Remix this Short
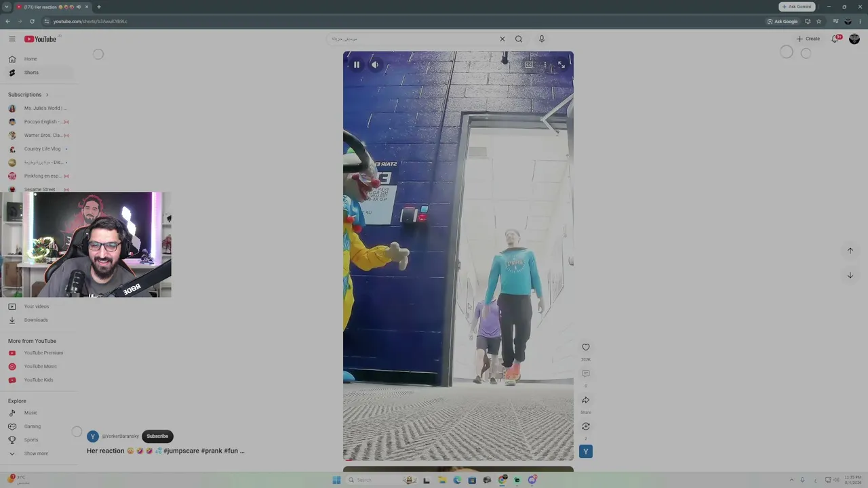 coord(586,426)
